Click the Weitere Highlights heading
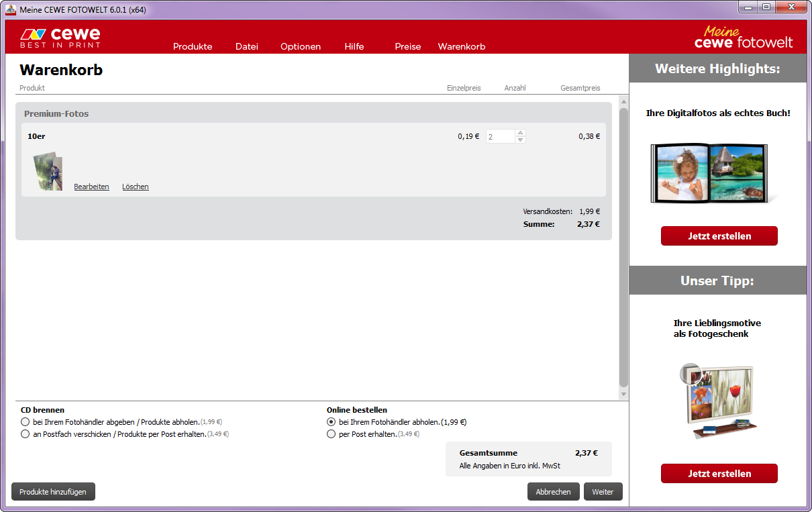812x512 pixels. 717,68
